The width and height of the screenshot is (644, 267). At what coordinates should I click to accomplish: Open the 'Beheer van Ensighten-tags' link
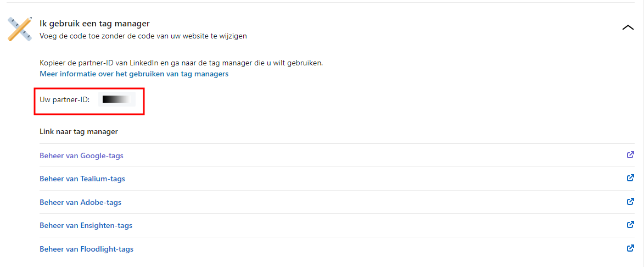(x=86, y=225)
